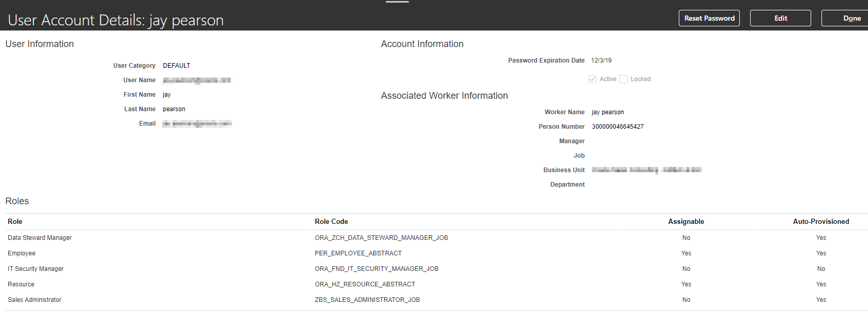Click the Auto-Provisioned column header
This screenshot has height=319, width=868.
point(820,221)
